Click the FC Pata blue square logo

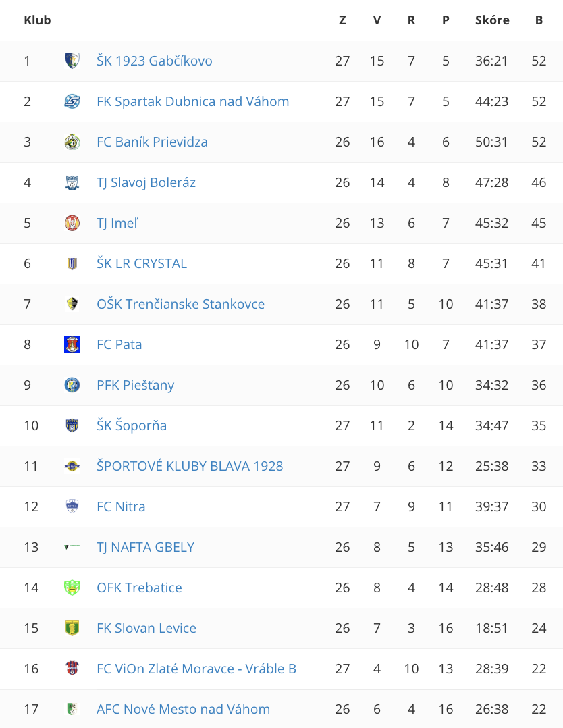pyautogui.click(x=72, y=344)
